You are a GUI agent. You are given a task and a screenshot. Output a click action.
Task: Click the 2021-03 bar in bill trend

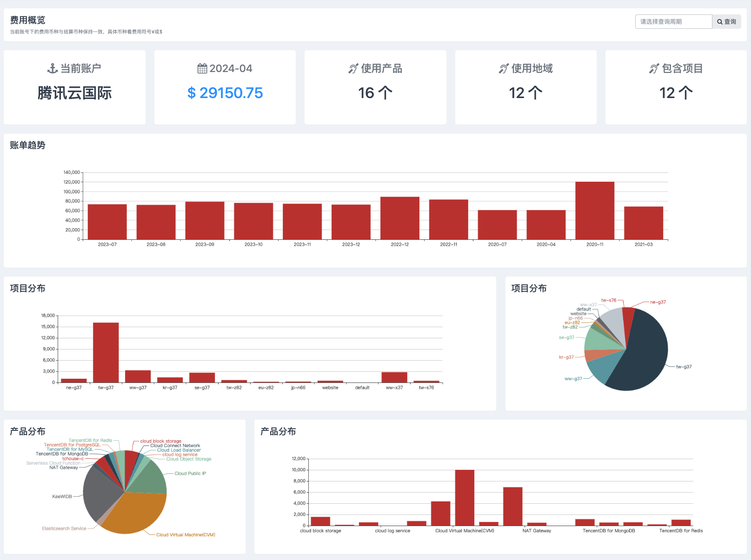pos(644,223)
